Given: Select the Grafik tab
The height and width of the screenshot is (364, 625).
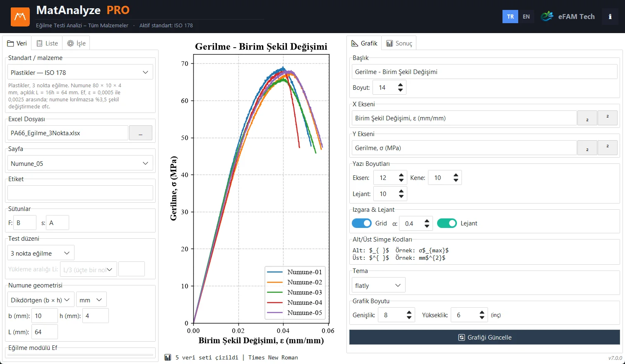Looking at the screenshot, I should pos(365,43).
